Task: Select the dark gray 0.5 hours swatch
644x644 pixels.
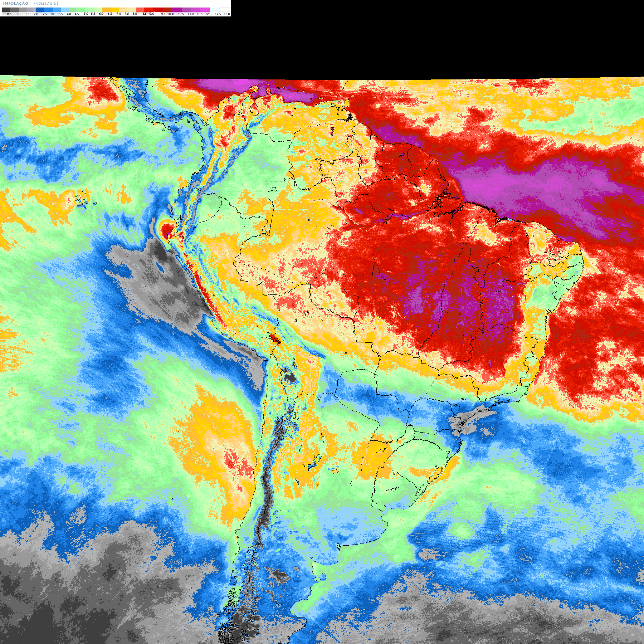Action: (6, 10)
